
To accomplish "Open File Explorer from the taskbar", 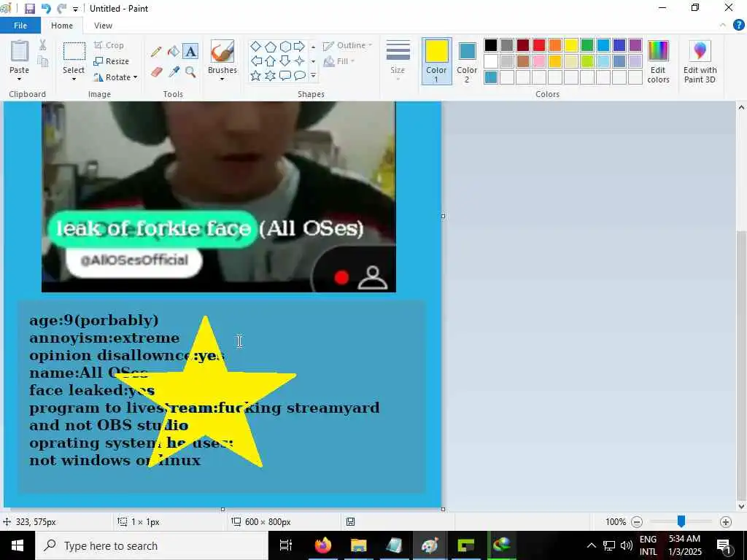I will pyautogui.click(x=359, y=545).
